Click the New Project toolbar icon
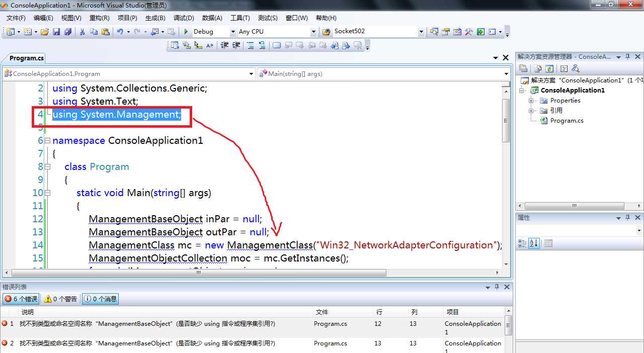 tap(10, 31)
